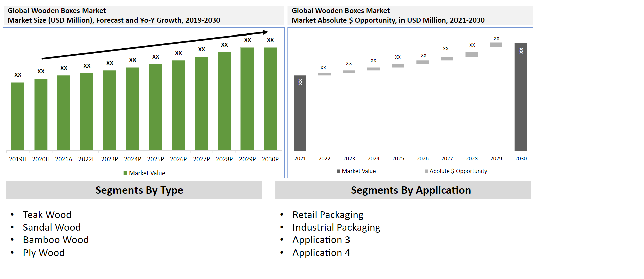The height and width of the screenshot is (279, 644).
Task: Select the 2022 light gray opportunity segment
Action: coord(324,74)
